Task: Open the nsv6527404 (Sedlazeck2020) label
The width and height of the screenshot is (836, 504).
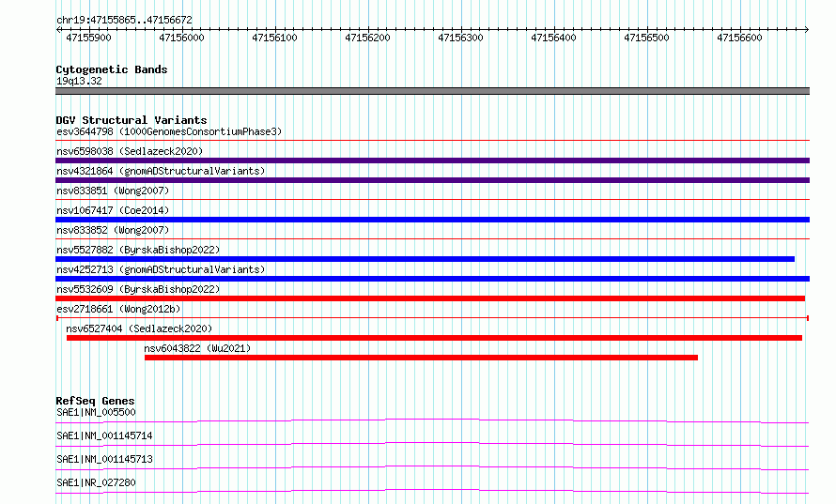Action: (139, 328)
